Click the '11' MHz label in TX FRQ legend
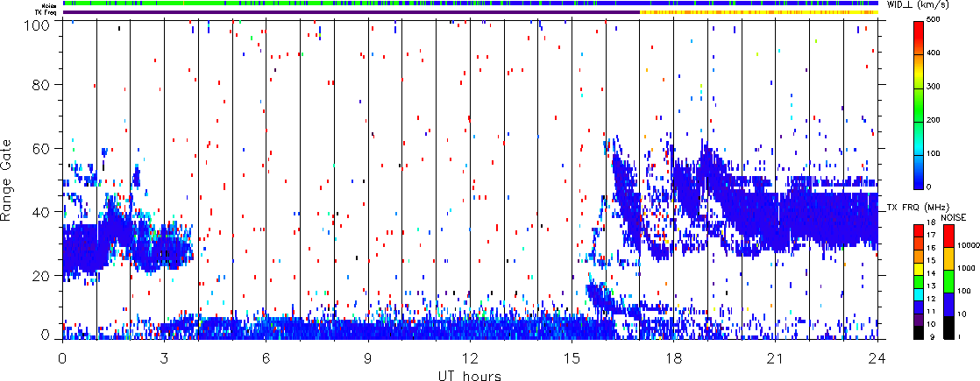 [931, 312]
